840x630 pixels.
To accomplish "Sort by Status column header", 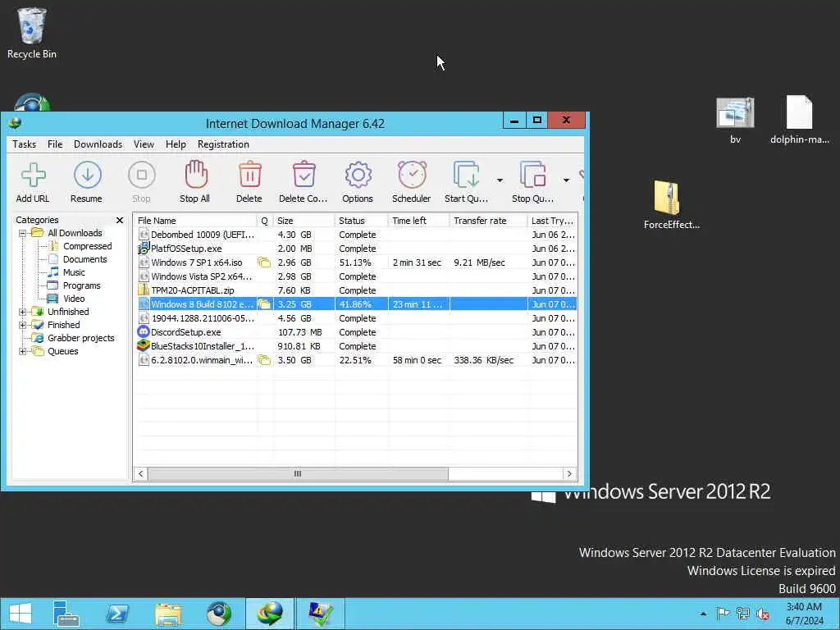I will coord(361,221).
